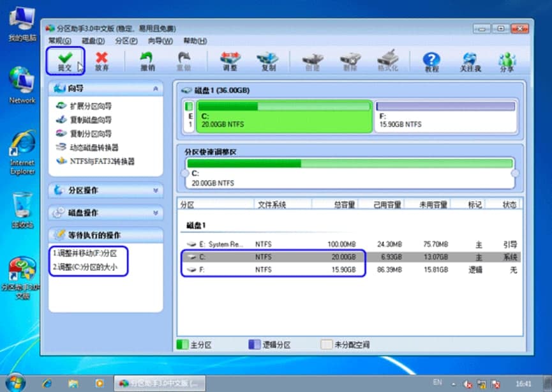Screen dimensions: 552x392
Task: Select the F: 15.90GB partition block in disk map
Action: [x=445, y=117]
